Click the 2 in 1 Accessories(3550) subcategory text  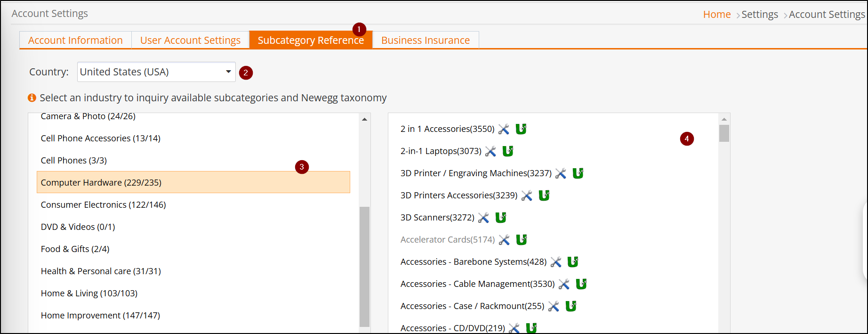pos(447,129)
